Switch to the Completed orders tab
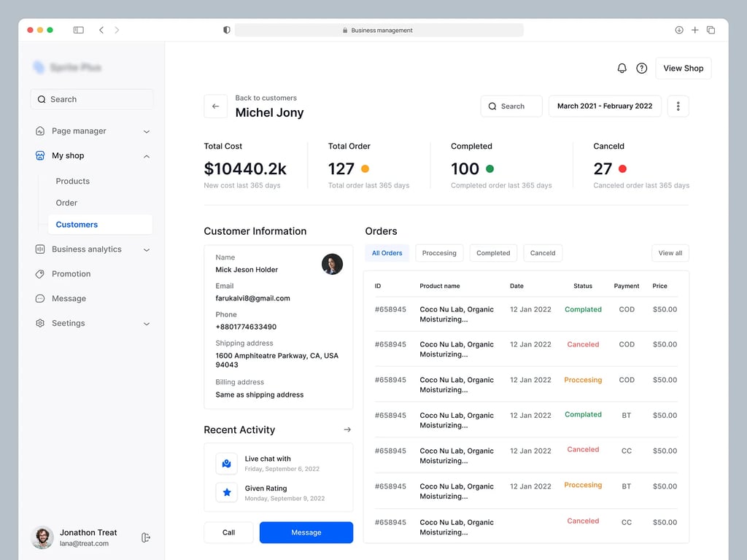Image resolution: width=747 pixels, height=560 pixels. coord(492,252)
